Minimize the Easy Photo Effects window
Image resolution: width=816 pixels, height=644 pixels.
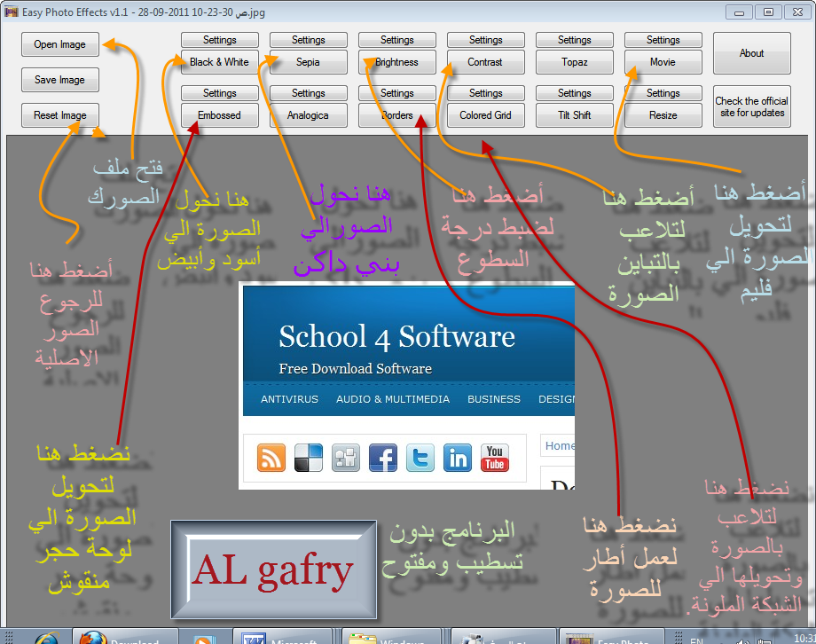coord(739,12)
